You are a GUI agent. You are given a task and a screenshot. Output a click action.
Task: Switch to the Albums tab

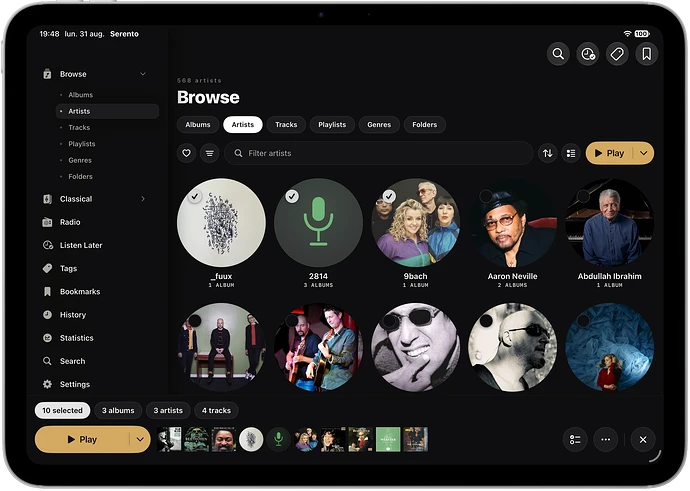click(x=198, y=125)
